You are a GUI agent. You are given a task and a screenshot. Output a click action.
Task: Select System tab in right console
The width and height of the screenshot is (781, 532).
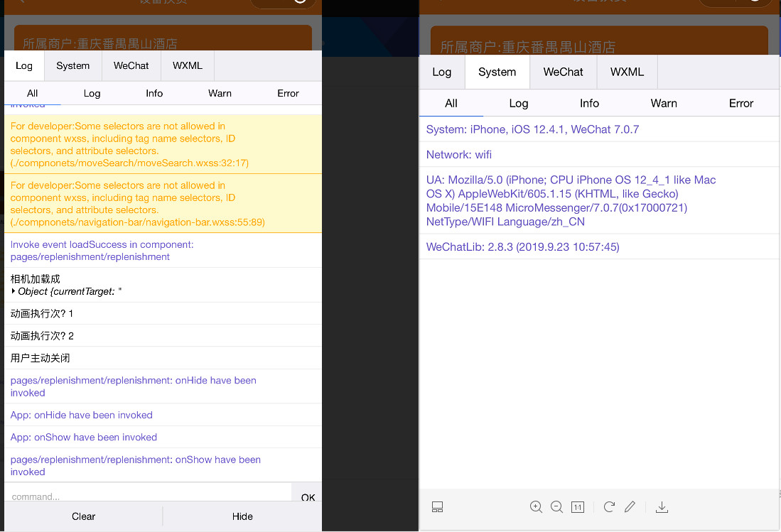point(497,72)
